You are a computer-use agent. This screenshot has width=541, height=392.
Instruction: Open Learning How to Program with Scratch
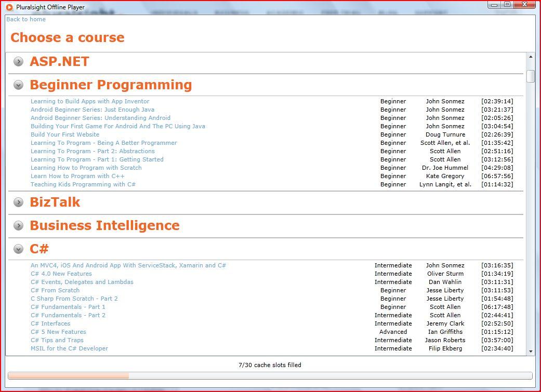[86, 168]
